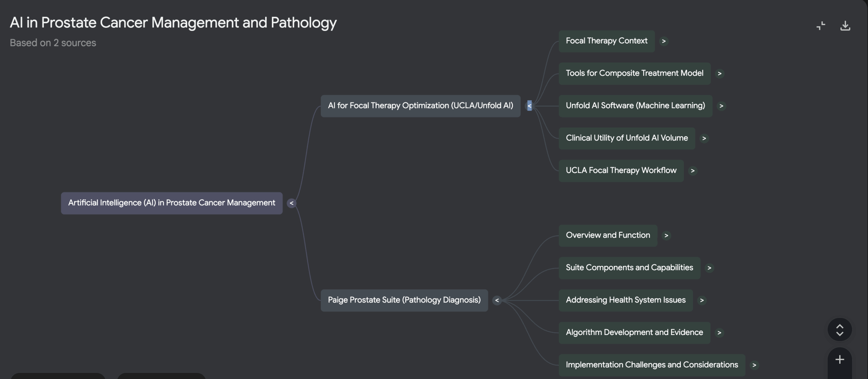868x379 pixels.
Task: Collapse the root node with its left chevron
Action: pos(292,203)
